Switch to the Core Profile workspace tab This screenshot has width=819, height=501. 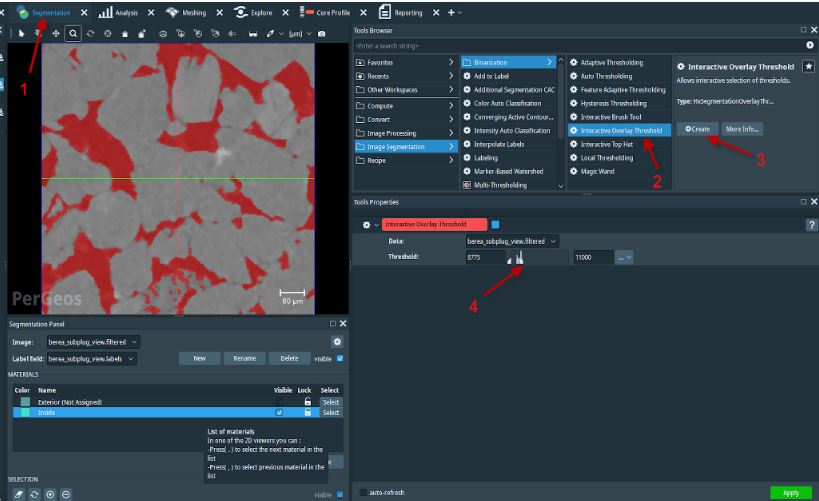[x=325, y=13]
